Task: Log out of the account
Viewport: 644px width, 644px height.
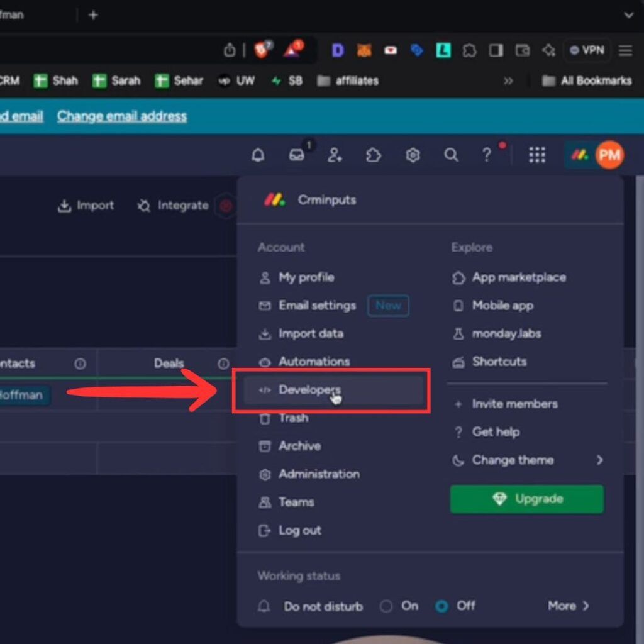Action: (289, 531)
